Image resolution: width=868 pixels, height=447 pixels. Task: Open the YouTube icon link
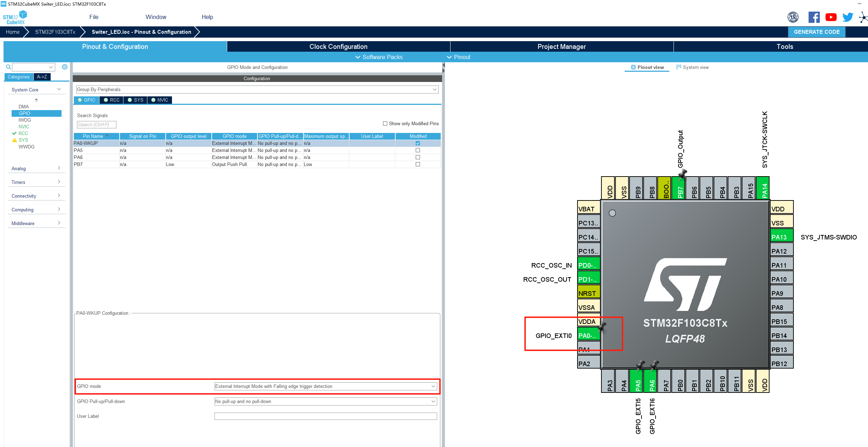[x=831, y=17]
